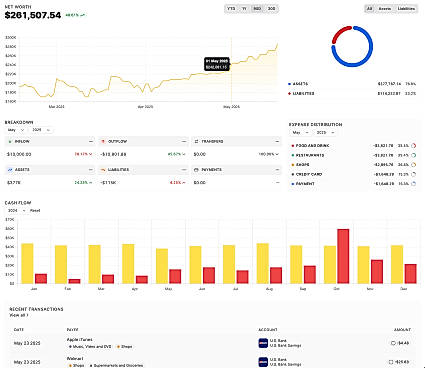Open the Cash Flow year dropdown
425x368 pixels.
(x=16, y=210)
